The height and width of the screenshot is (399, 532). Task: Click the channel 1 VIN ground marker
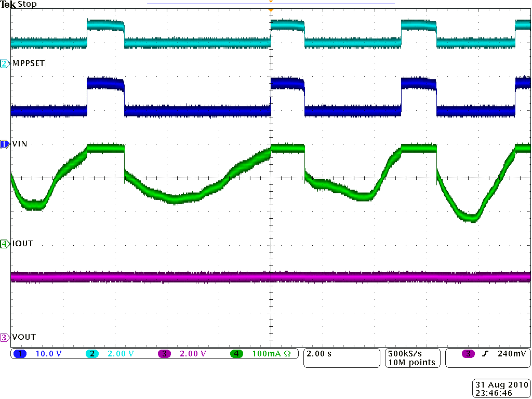click(x=5, y=144)
